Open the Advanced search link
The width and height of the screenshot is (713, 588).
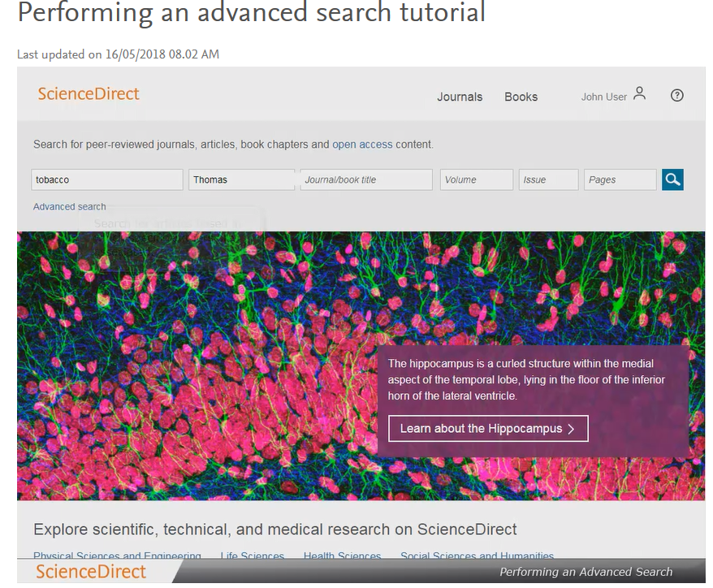coord(69,206)
